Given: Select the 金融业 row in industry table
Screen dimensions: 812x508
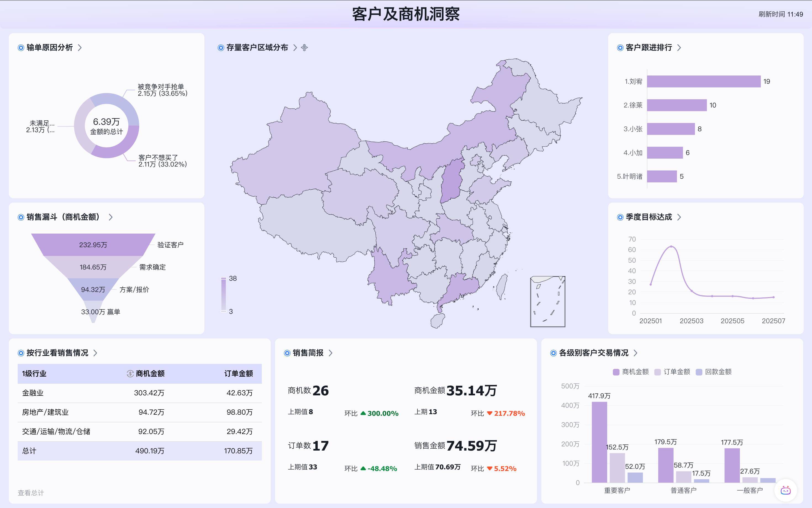Looking at the screenshot, I should 33,393.
